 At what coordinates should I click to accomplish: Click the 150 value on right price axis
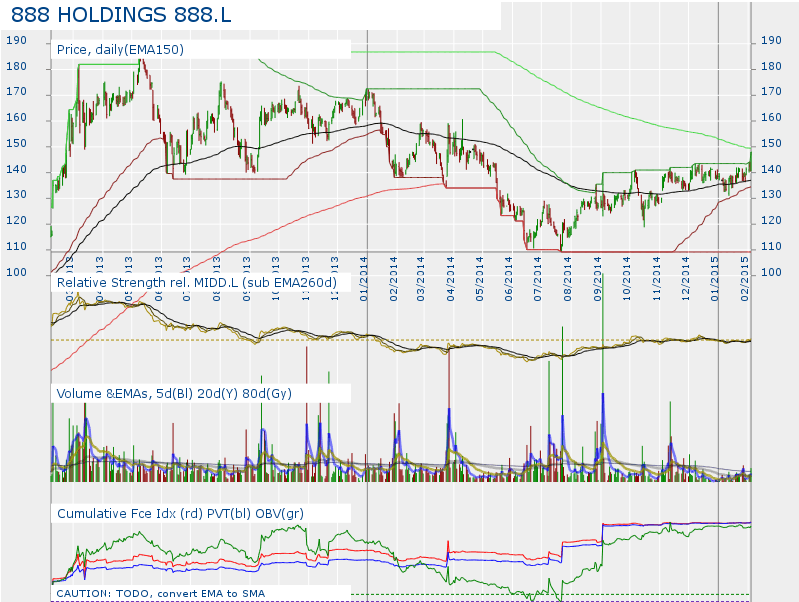click(771, 144)
